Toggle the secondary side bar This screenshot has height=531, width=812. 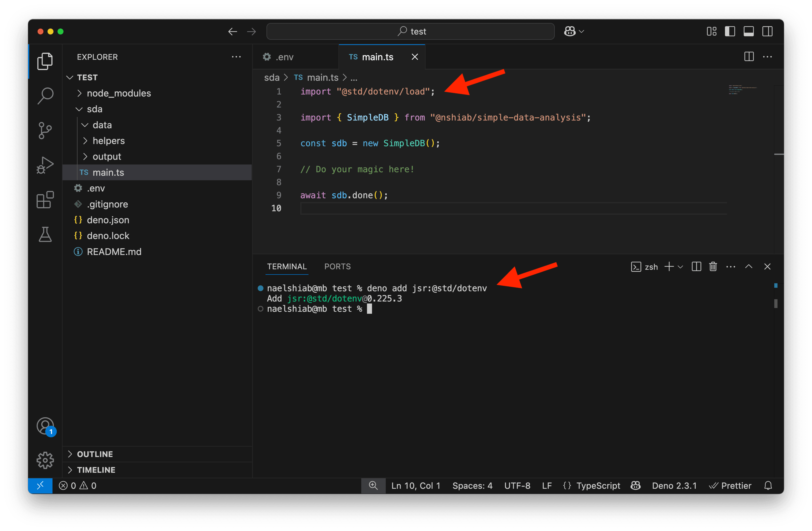[x=767, y=31]
